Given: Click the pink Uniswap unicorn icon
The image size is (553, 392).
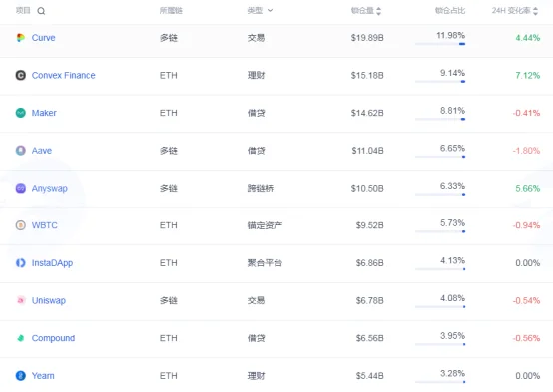Looking at the screenshot, I should click(x=20, y=300).
